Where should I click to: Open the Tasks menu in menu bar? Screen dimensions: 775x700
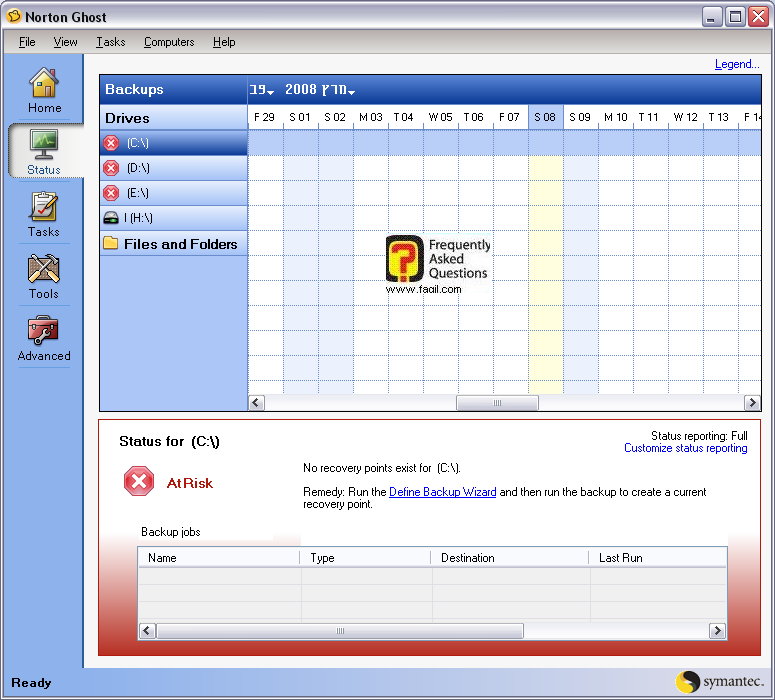click(111, 42)
